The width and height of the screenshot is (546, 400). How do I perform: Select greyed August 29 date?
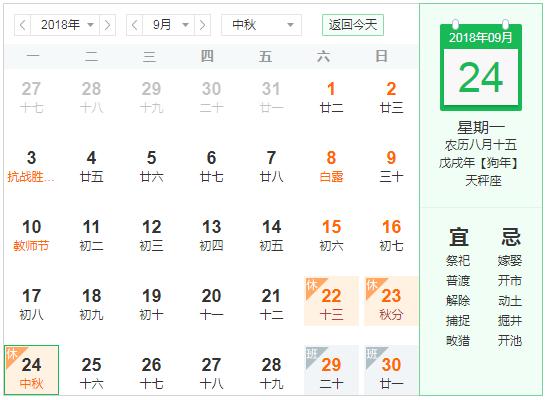click(x=151, y=97)
